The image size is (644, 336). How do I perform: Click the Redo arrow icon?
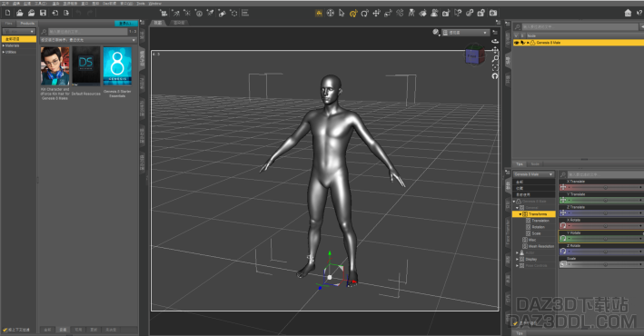pos(90,13)
